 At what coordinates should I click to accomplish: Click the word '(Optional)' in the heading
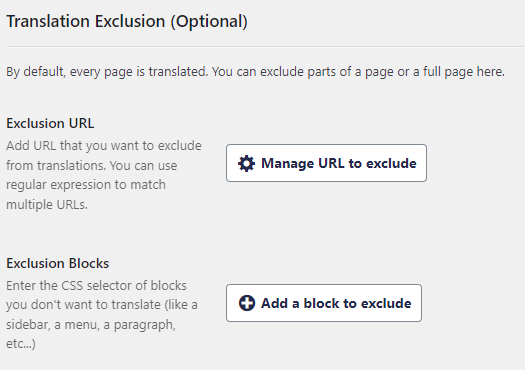point(209,21)
